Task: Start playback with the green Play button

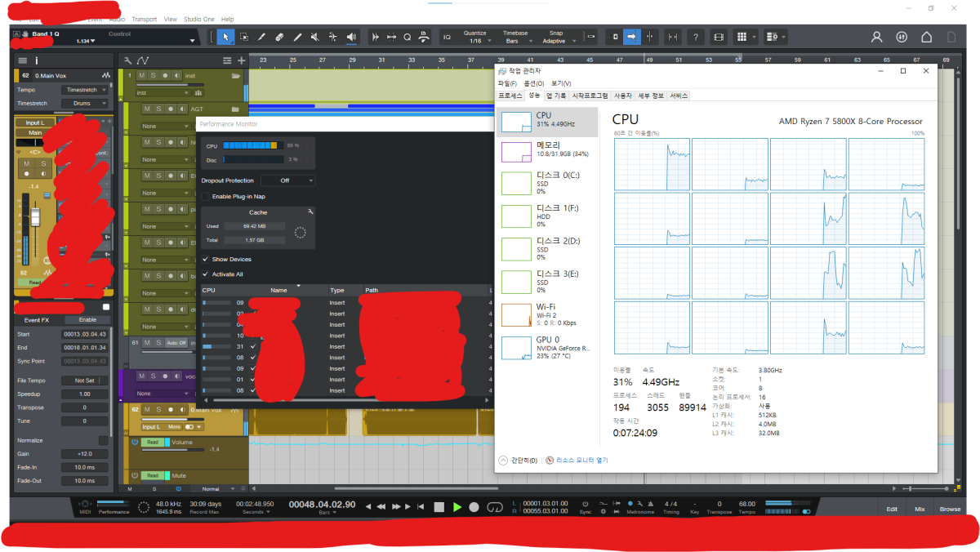Action: click(457, 507)
